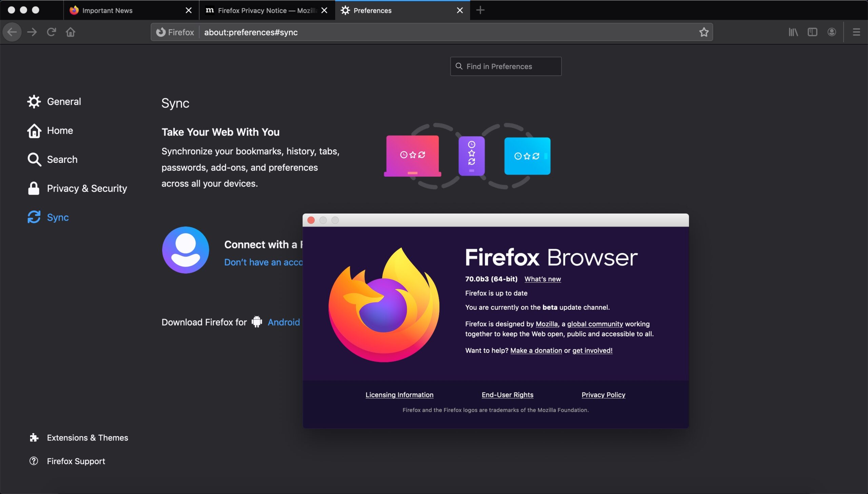Open the home page via house icon
The image size is (868, 494).
[71, 32]
